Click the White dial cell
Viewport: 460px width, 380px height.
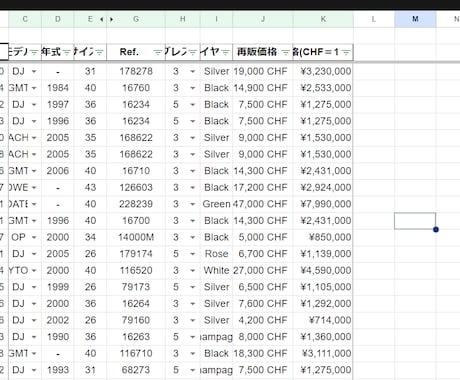(x=216, y=270)
